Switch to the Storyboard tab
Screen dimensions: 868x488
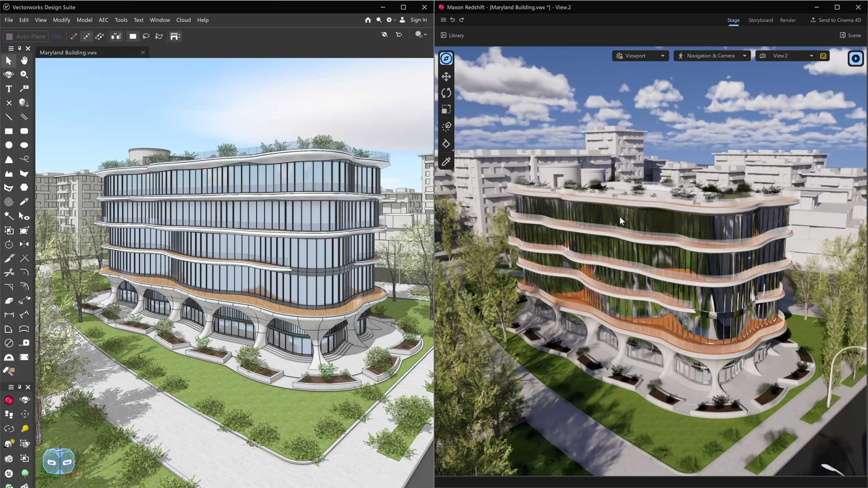[760, 20]
